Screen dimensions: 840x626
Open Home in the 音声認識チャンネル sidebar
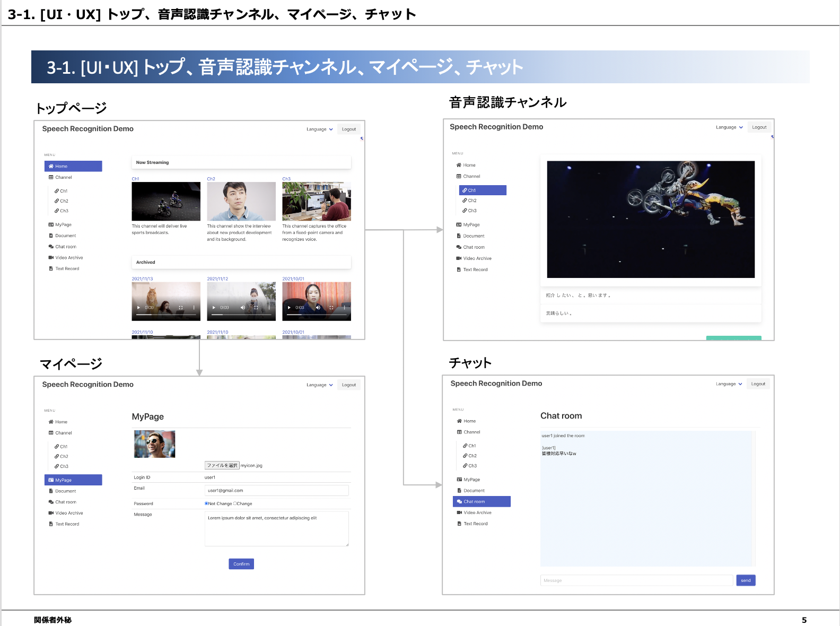(466, 165)
